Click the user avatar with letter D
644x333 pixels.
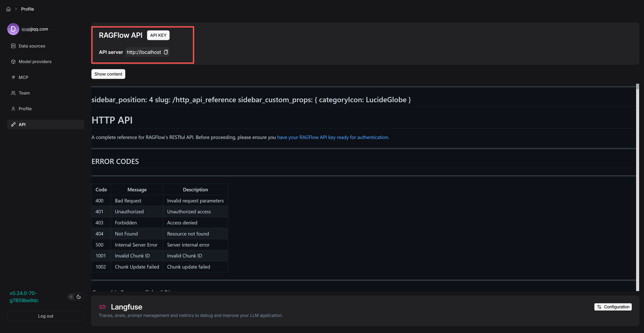(13, 29)
